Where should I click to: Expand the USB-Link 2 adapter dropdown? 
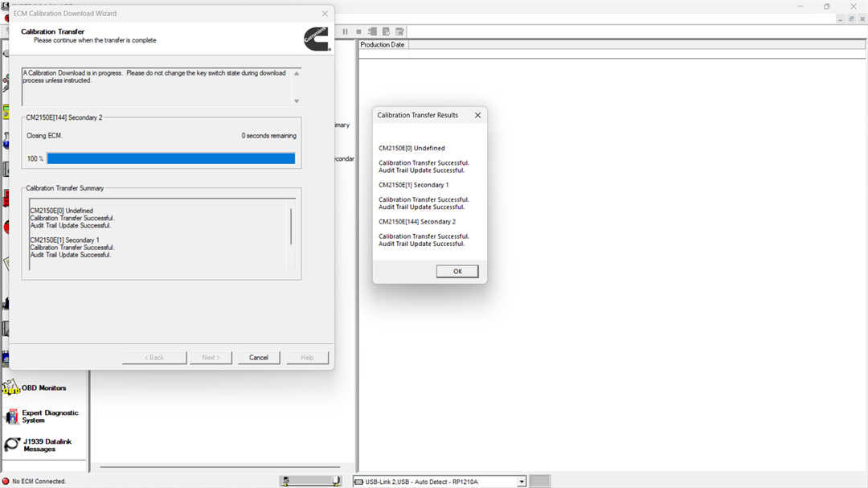click(522, 482)
